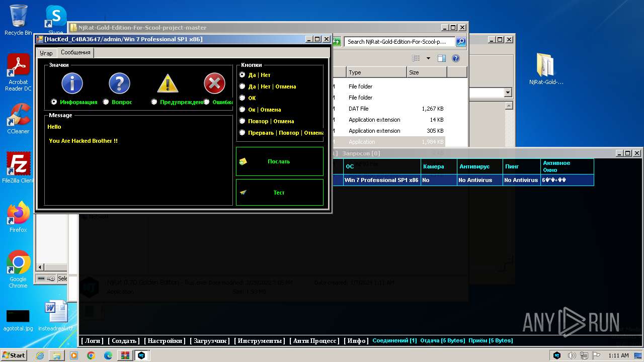Click the red Error cross icon

[214, 83]
